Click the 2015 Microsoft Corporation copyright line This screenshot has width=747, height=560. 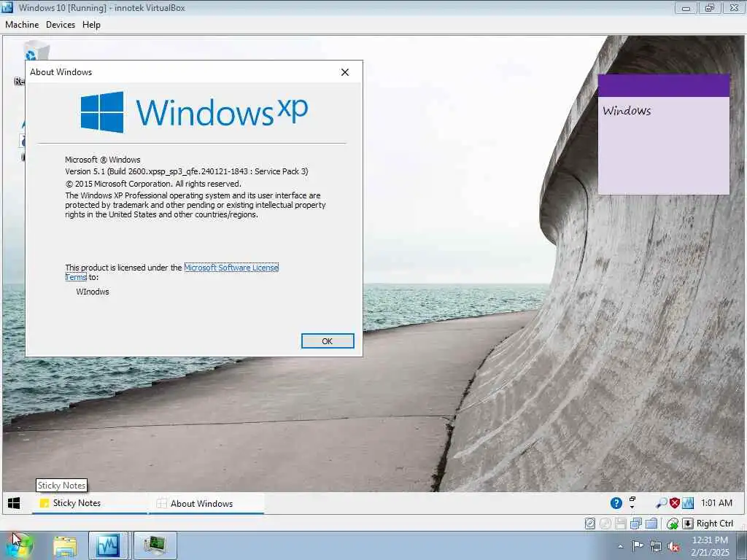[x=153, y=184]
